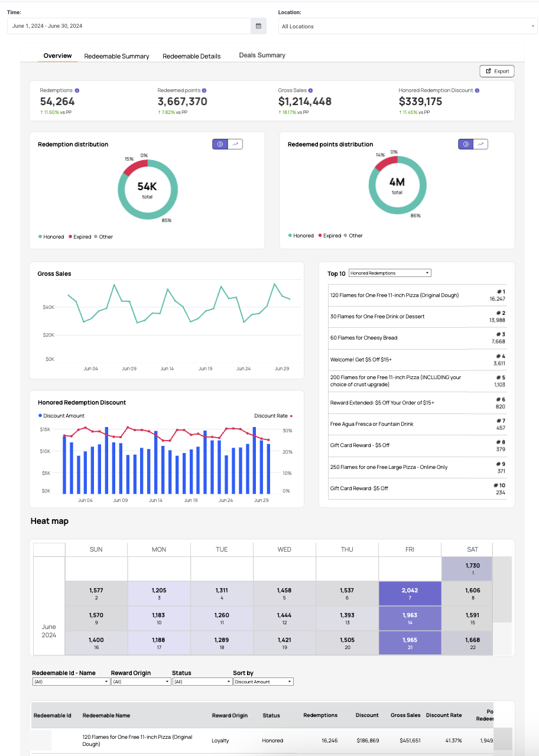Open the All Locations dropdown

click(408, 26)
